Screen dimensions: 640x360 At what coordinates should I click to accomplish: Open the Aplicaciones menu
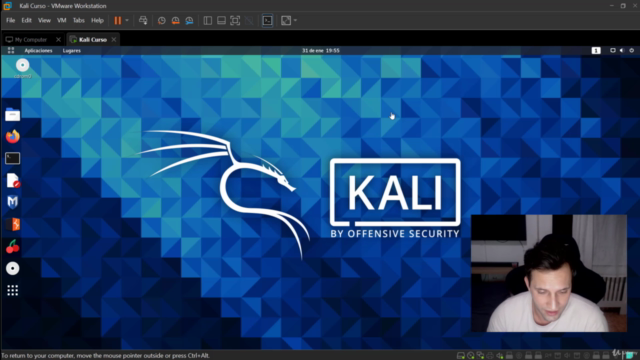click(38, 51)
